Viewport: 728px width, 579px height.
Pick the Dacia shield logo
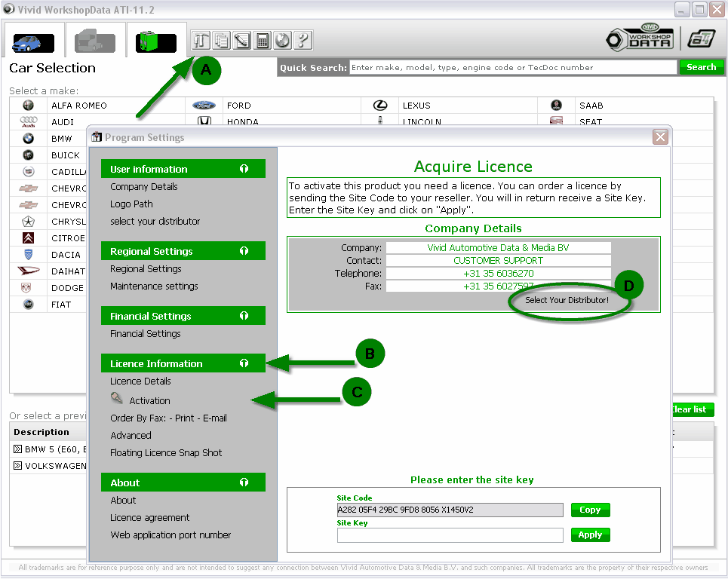click(29, 254)
